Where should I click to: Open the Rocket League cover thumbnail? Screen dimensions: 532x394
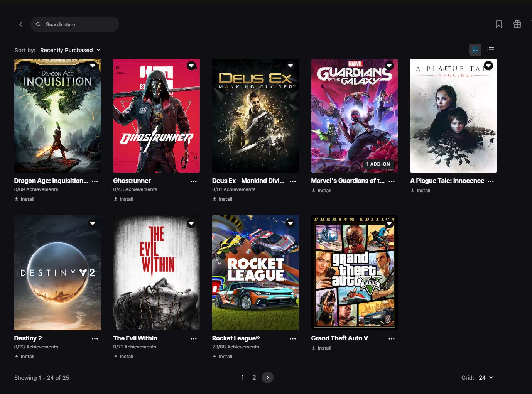255,272
